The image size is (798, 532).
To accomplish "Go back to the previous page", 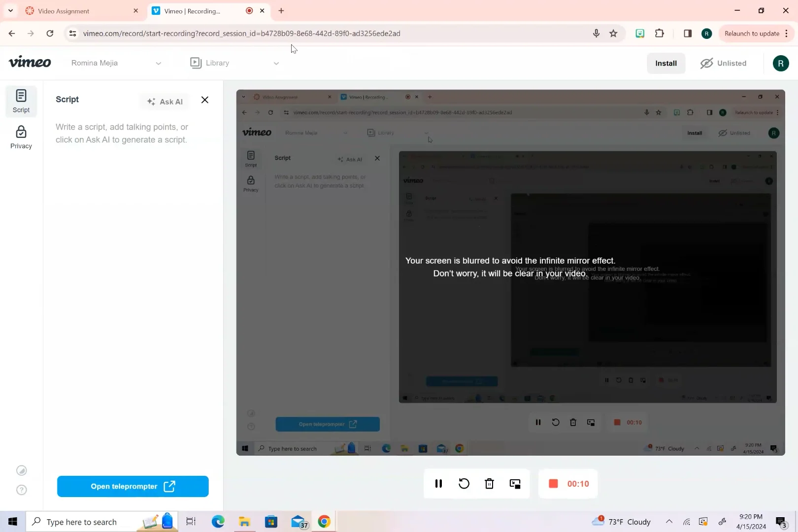I will pyautogui.click(x=12, y=33).
